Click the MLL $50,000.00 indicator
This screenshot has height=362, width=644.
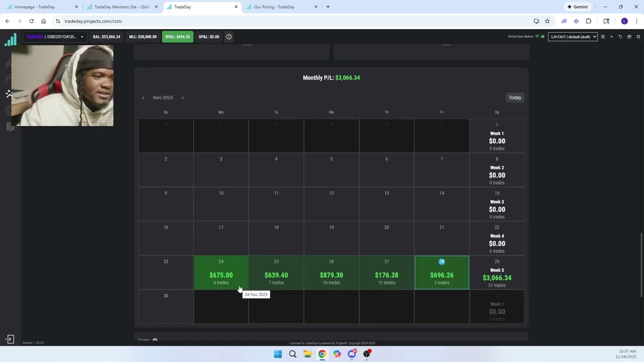pos(143,37)
